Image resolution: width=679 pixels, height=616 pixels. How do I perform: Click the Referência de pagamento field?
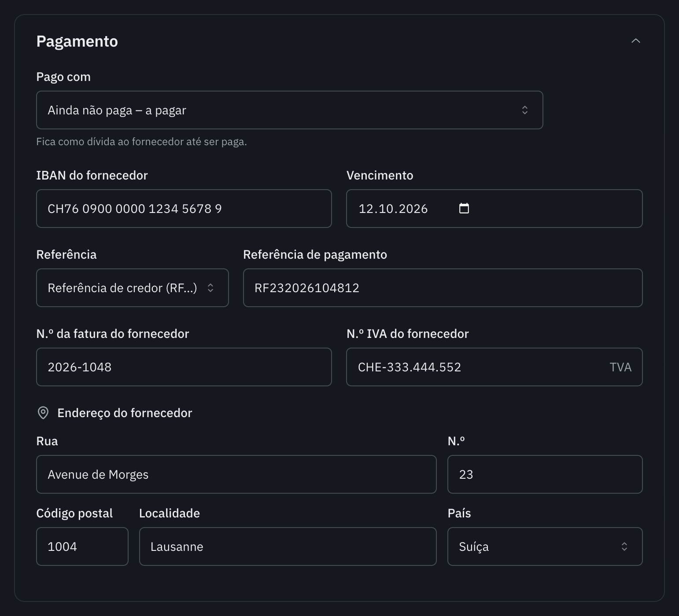click(443, 288)
